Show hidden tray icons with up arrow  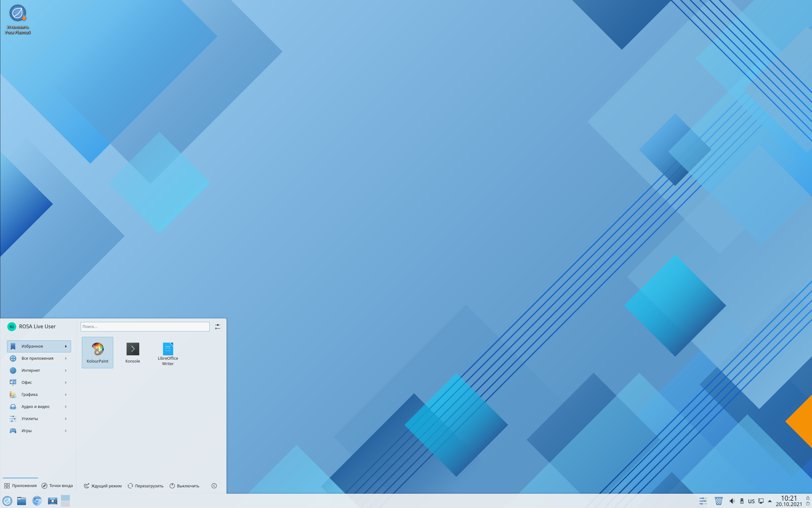pos(770,501)
